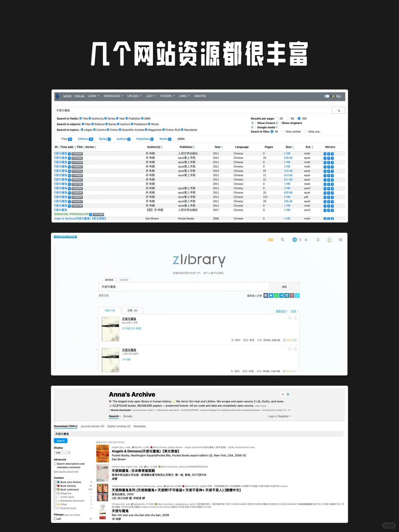Check Search descriptions and metadata comments
The image size is (399, 532).
[x=55, y=464]
